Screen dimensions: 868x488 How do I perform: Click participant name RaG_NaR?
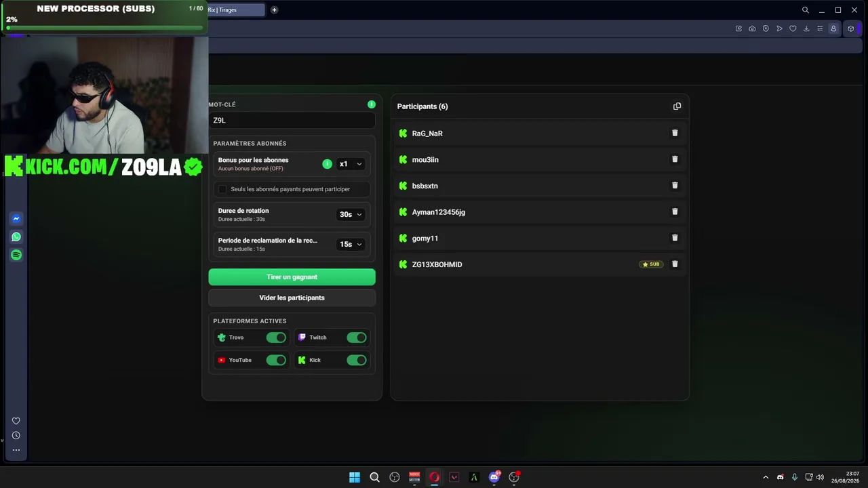pyautogui.click(x=427, y=134)
